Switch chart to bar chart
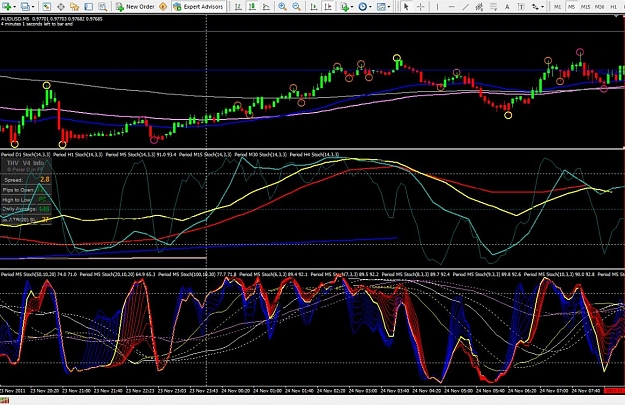 tap(238, 6)
